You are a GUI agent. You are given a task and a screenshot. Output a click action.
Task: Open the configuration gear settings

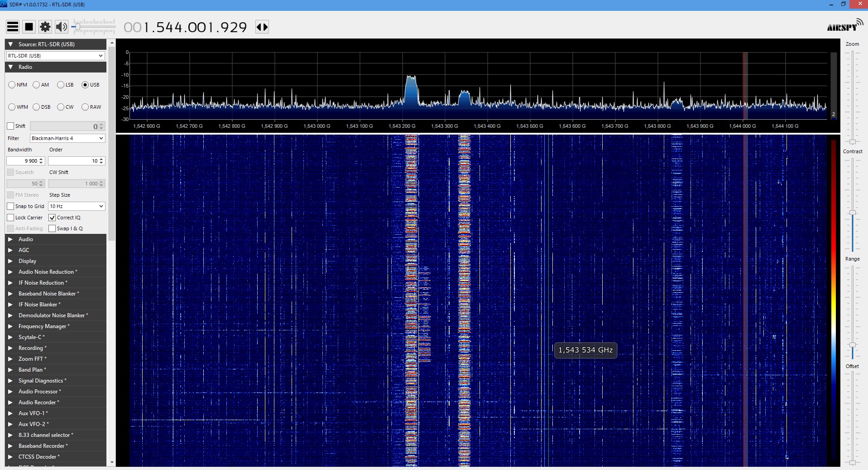pos(45,27)
